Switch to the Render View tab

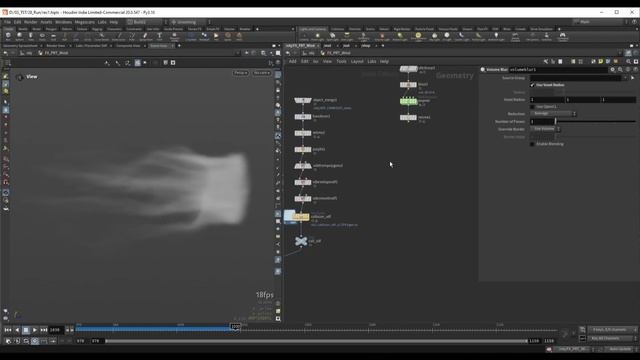click(x=55, y=46)
